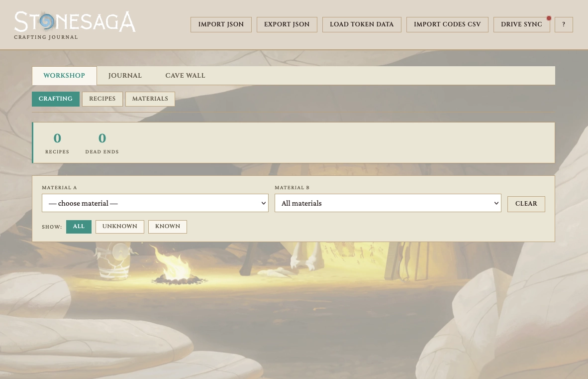Start Drive Sync
This screenshot has height=379, width=588.
[x=521, y=24]
